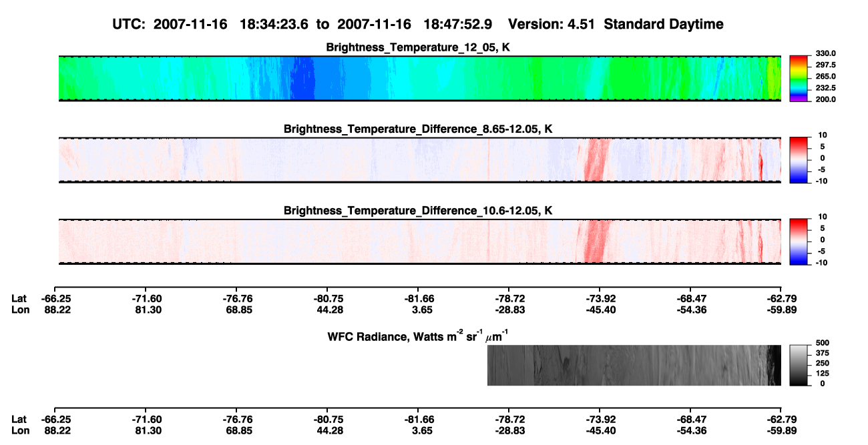This screenshot has width=868, height=445.
Task: Click the 'Lat' label on the axis above WFC title
Action: click(x=19, y=299)
